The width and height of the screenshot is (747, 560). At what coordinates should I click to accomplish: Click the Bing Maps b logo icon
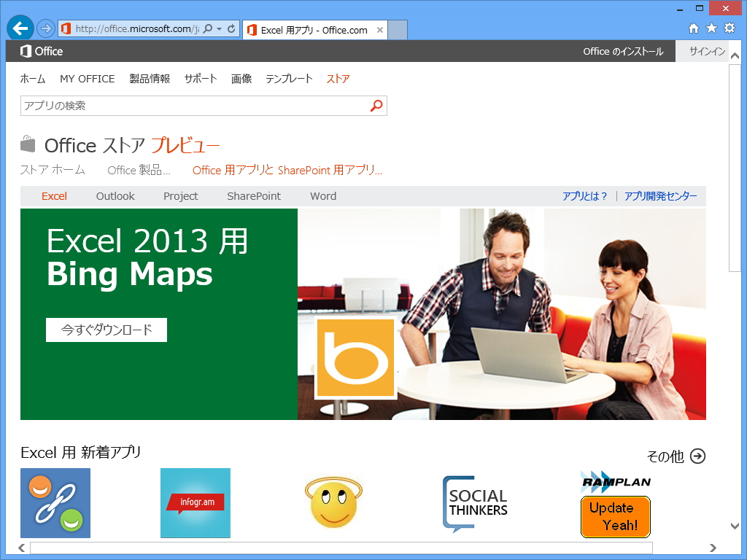(x=357, y=359)
